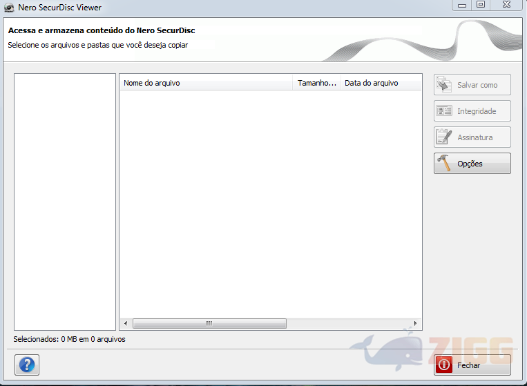Image resolution: width=527 pixels, height=386 pixels.
Task: Click the Salvar como button label
Action: tap(477, 85)
